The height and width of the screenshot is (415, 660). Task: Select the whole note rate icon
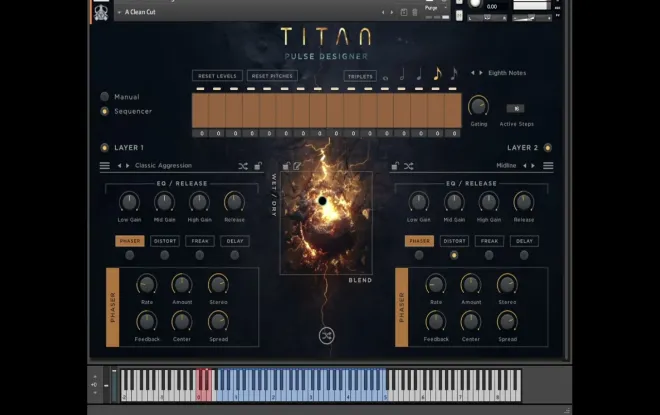point(385,78)
